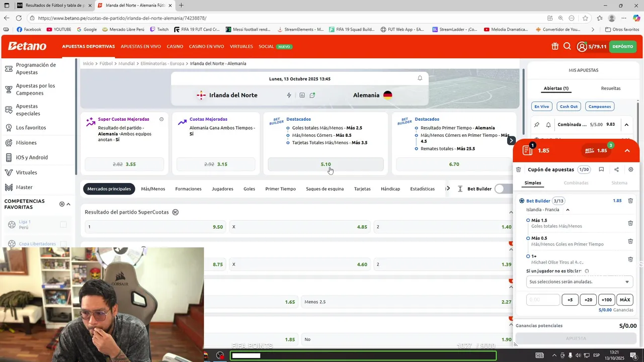Collapse the Combinada open bet details
The width and height of the screenshot is (644, 362).
pyautogui.click(x=626, y=125)
